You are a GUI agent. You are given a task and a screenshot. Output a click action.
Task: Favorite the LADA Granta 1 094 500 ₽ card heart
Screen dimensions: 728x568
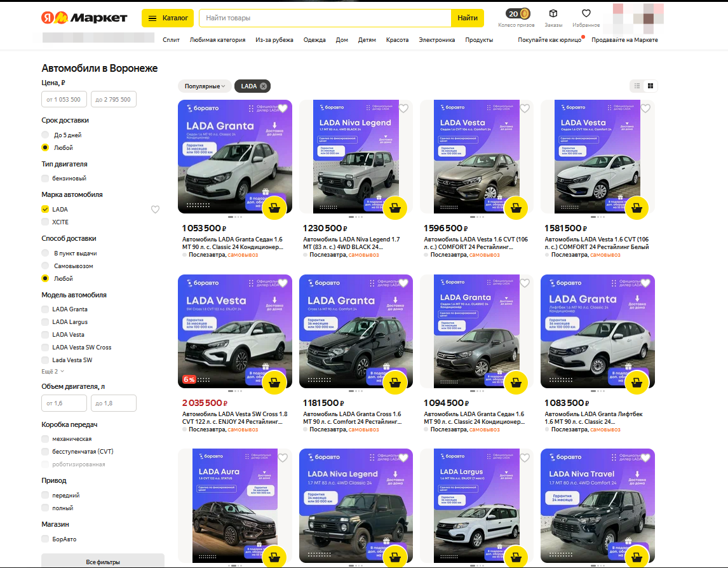pyautogui.click(x=525, y=283)
